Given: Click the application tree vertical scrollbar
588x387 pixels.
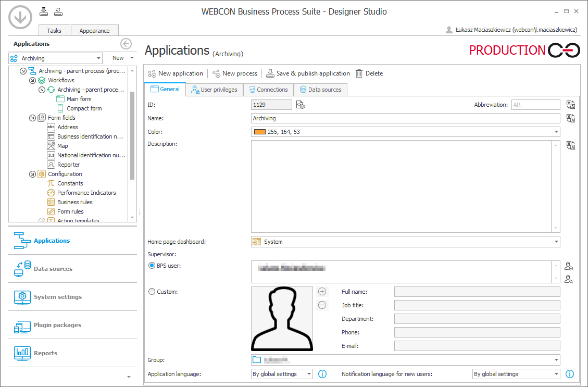Looking at the screenshot, I should [132, 135].
